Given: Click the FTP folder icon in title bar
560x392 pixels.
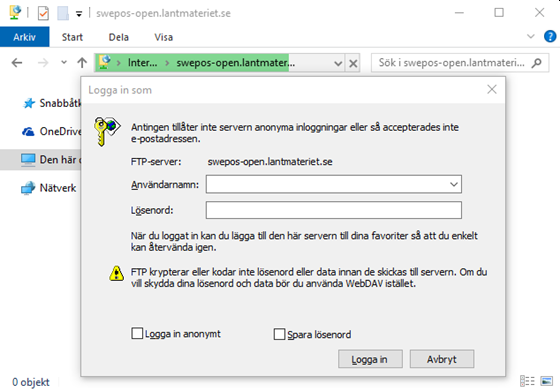Looking at the screenshot, I should pos(15,13).
